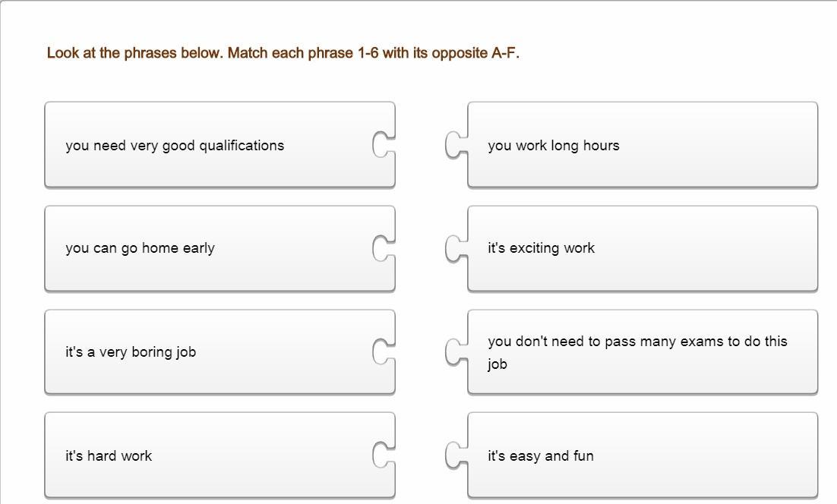The width and height of the screenshot is (837, 504).
Task: Select the 'it's easy and fun' phrase
Action: 541,455
